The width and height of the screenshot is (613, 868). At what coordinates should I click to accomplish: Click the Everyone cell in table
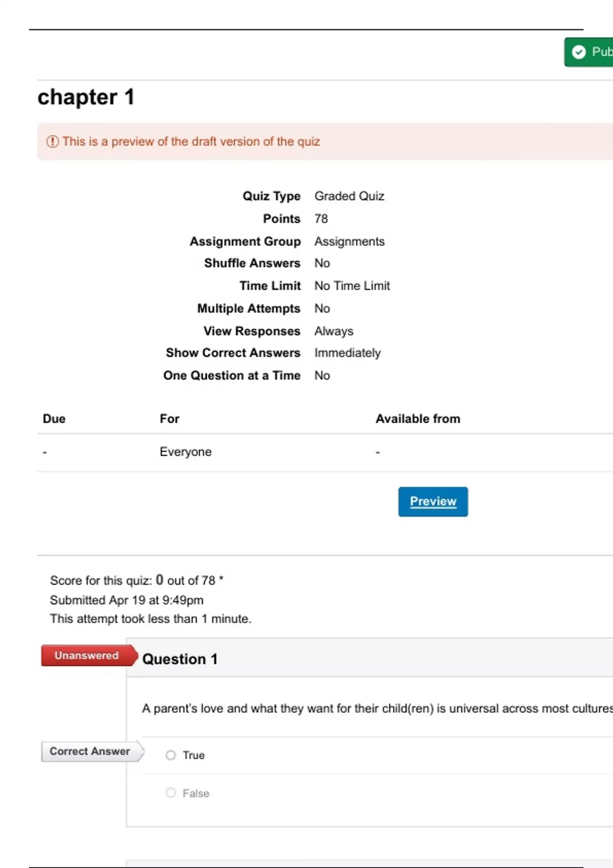(x=185, y=452)
